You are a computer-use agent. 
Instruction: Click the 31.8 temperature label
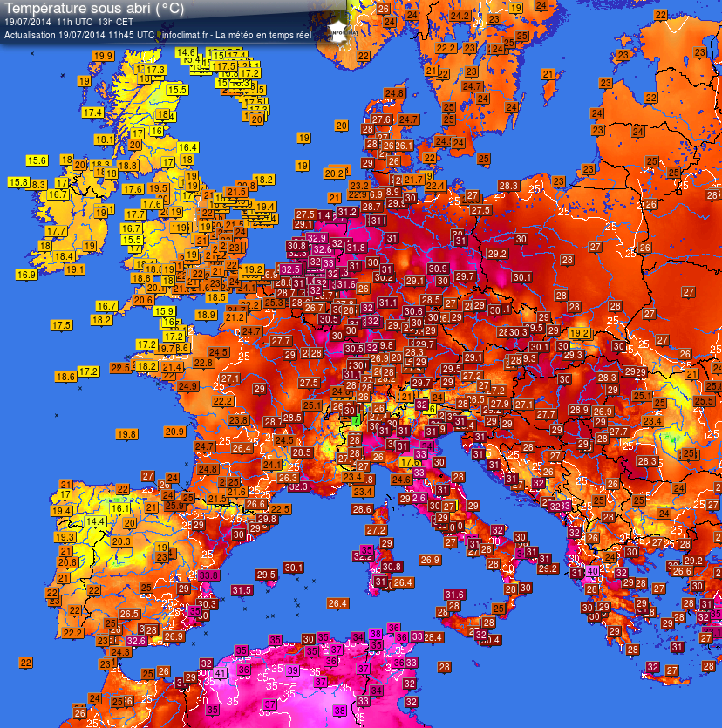[x=356, y=248]
